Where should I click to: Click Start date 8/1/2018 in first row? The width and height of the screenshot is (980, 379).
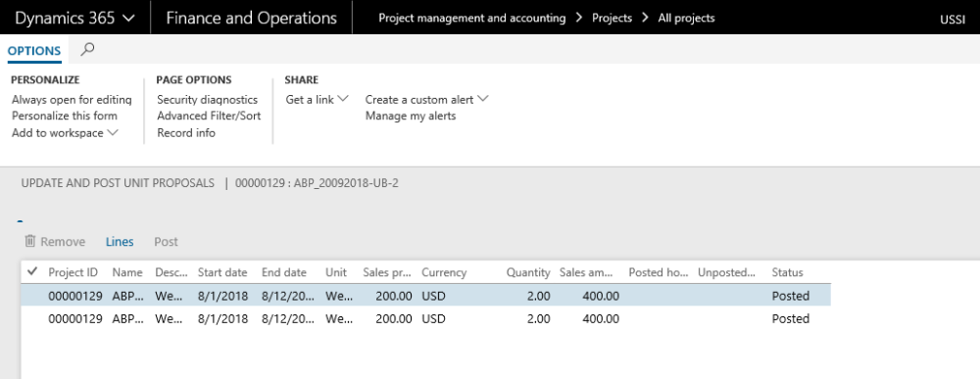click(222, 296)
